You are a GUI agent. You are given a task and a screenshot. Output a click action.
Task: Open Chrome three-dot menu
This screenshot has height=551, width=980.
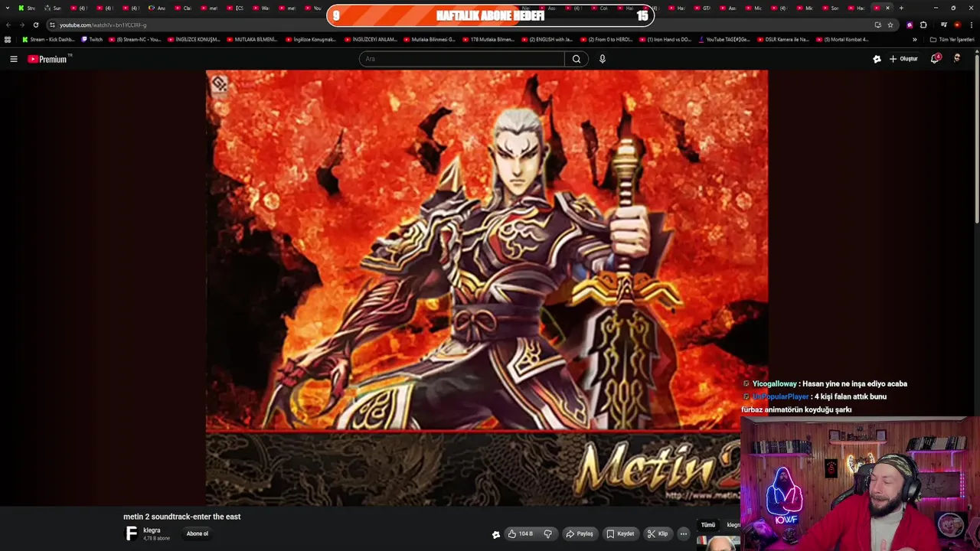[971, 25]
